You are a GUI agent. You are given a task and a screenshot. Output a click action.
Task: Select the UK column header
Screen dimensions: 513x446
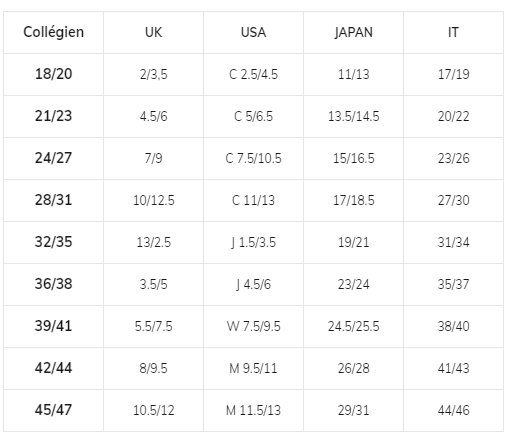[153, 32]
